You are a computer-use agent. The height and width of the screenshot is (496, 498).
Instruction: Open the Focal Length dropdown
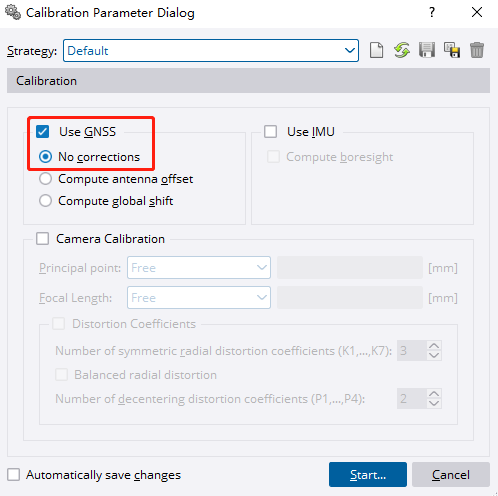pyautogui.click(x=199, y=298)
